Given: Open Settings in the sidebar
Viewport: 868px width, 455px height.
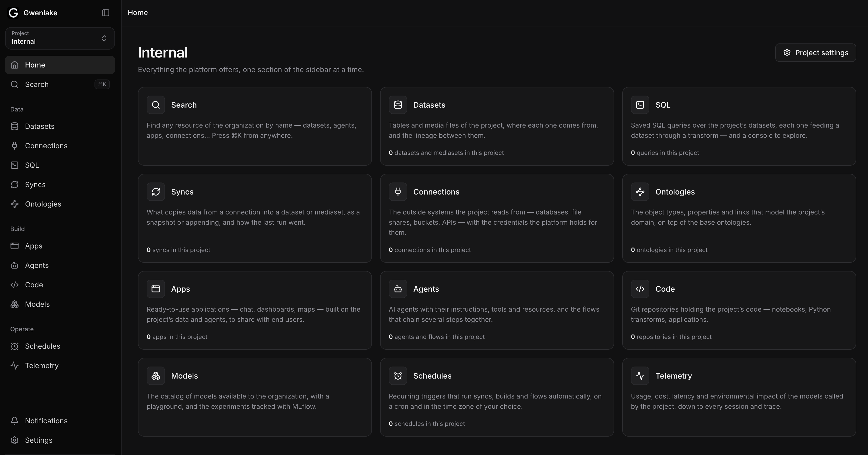Looking at the screenshot, I should (60, 440).
